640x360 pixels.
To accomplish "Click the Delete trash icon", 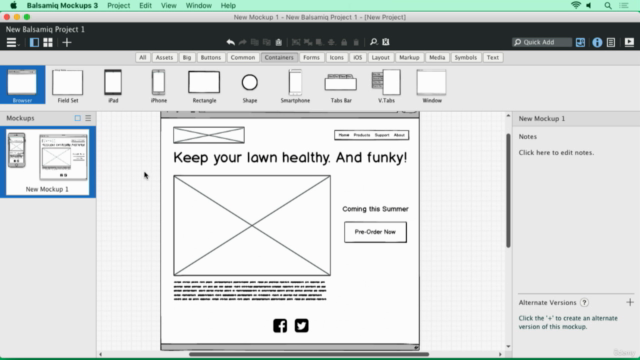I will 356,42.
